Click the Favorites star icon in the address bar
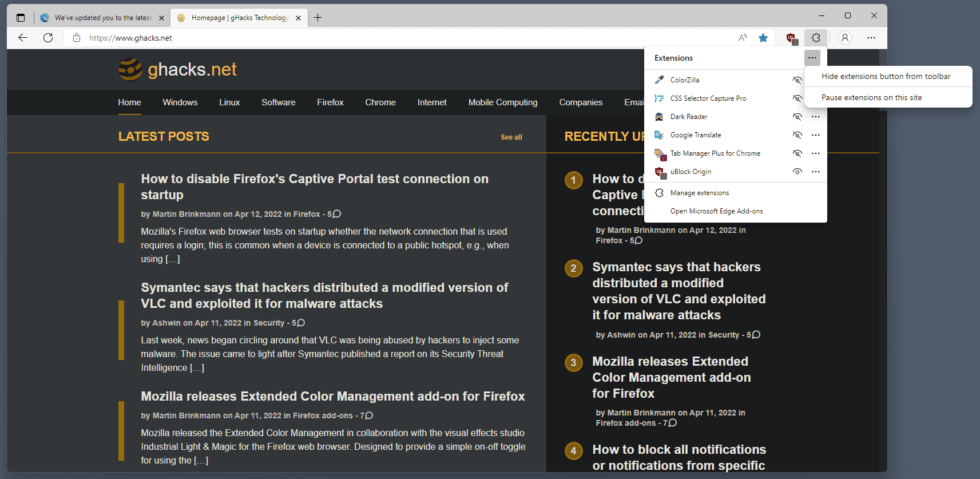 click(763, 38)
